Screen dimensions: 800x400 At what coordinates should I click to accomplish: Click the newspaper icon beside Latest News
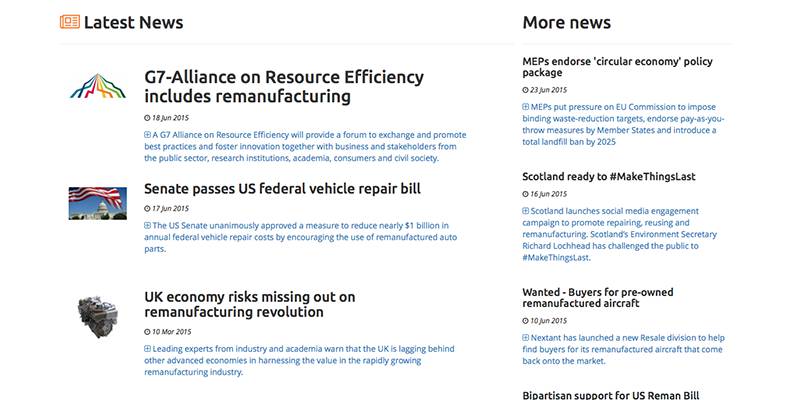tap(70, 22)
